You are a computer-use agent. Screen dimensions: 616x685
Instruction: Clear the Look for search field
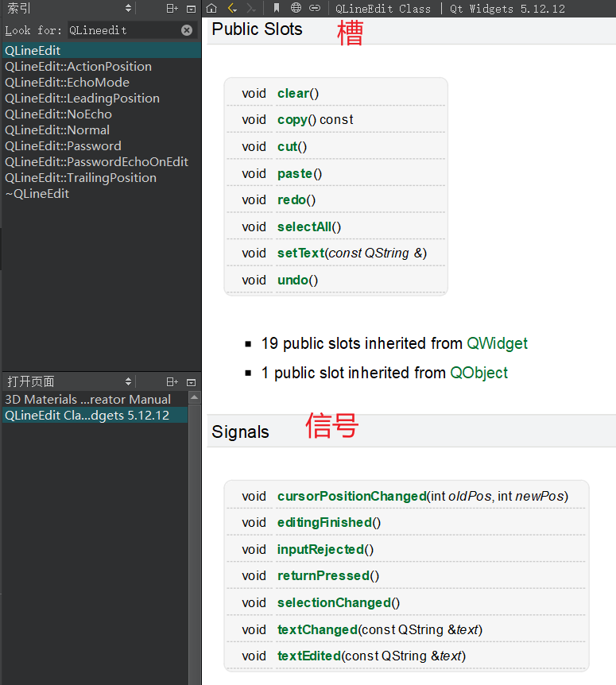pos(187,30)
